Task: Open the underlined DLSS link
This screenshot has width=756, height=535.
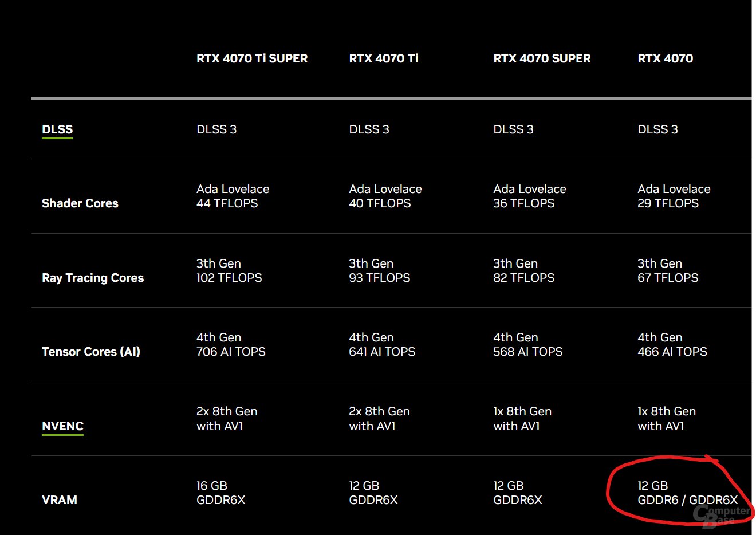Action: tap(57, 129)
